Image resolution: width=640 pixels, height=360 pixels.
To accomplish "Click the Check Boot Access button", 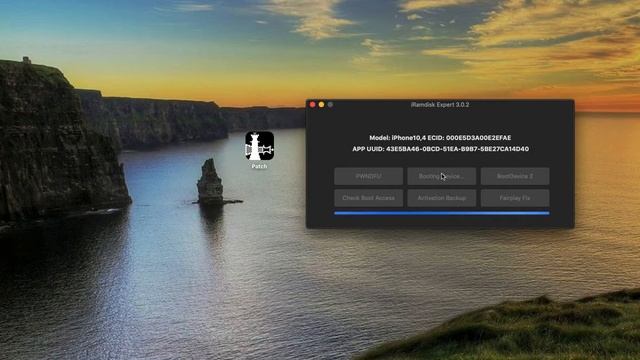I will [x=369, y=198].
